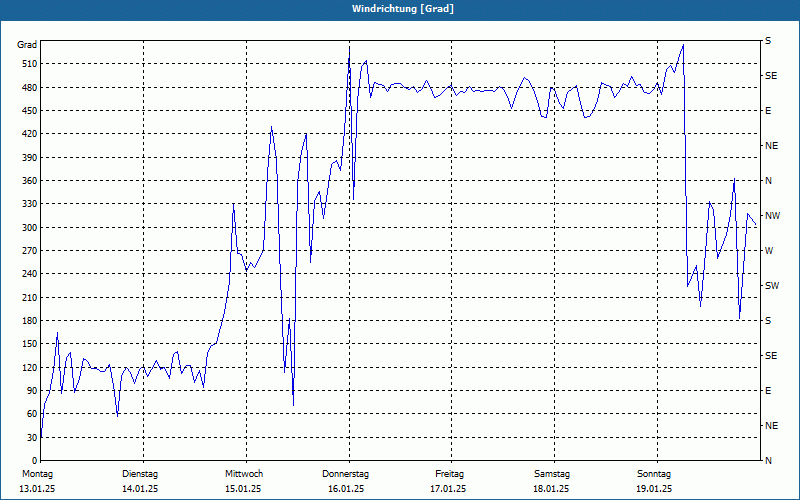Click the wind direction line at Sunday's peak

683,45
